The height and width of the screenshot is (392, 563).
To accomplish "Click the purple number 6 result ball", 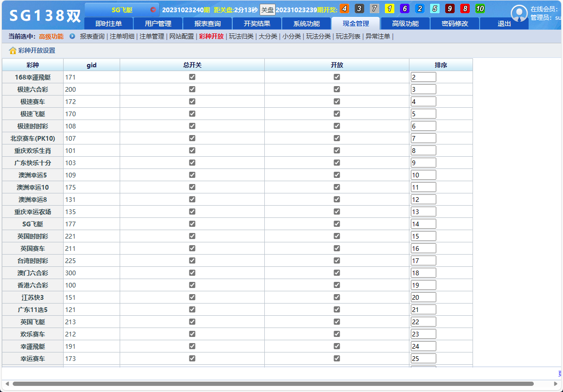I will [x=405, y=8].
